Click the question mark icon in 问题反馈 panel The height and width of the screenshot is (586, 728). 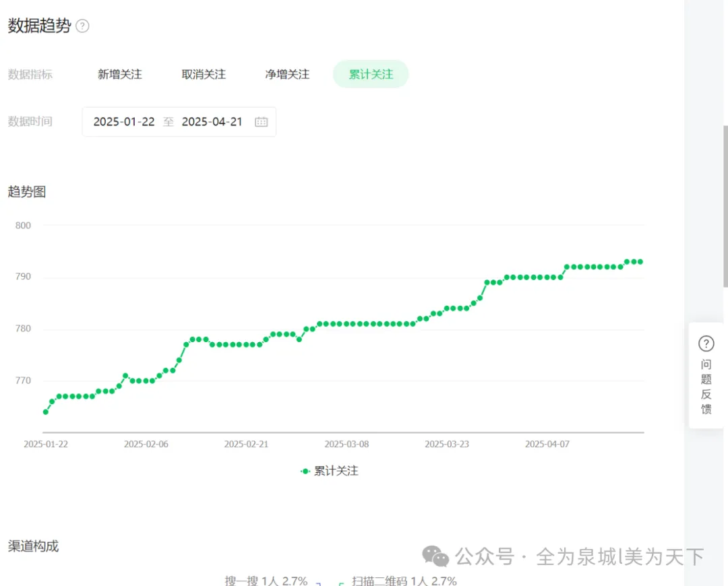(706, 344)
